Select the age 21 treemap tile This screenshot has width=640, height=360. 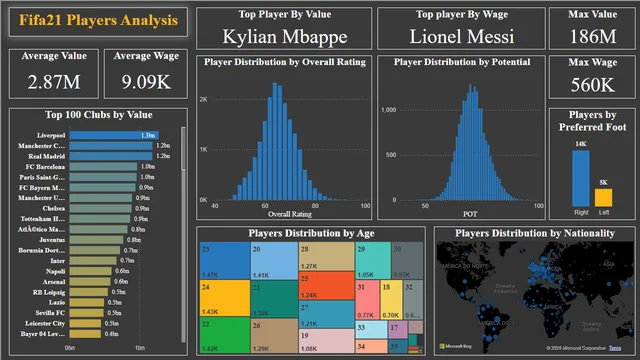click(274, 299)
